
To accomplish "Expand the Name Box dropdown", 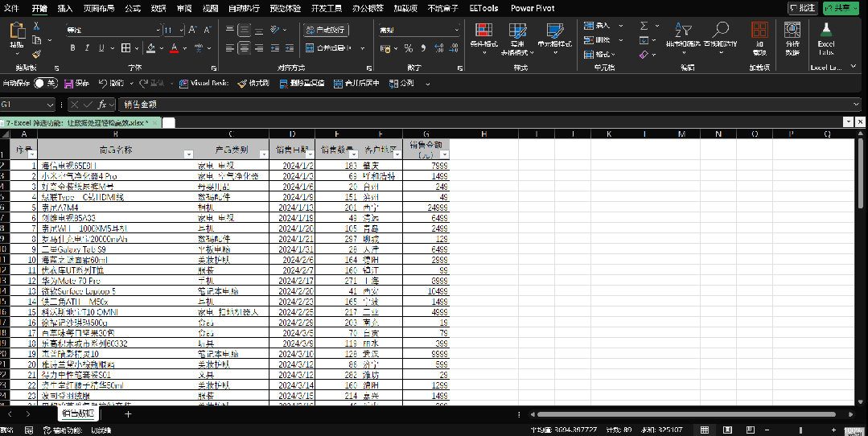I will pos(50,105).
